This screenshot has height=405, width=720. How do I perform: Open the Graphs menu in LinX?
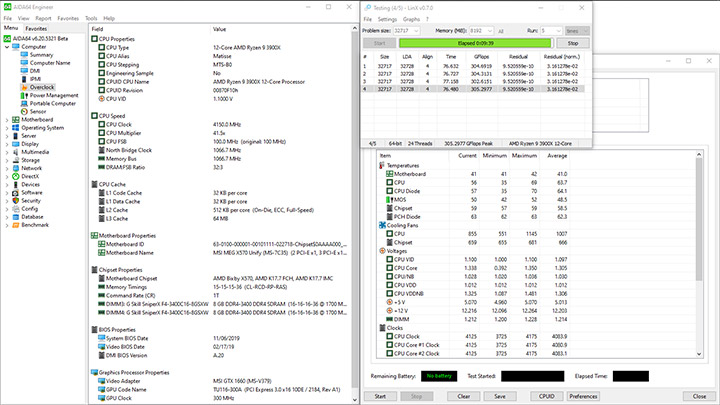pos(411,19)
